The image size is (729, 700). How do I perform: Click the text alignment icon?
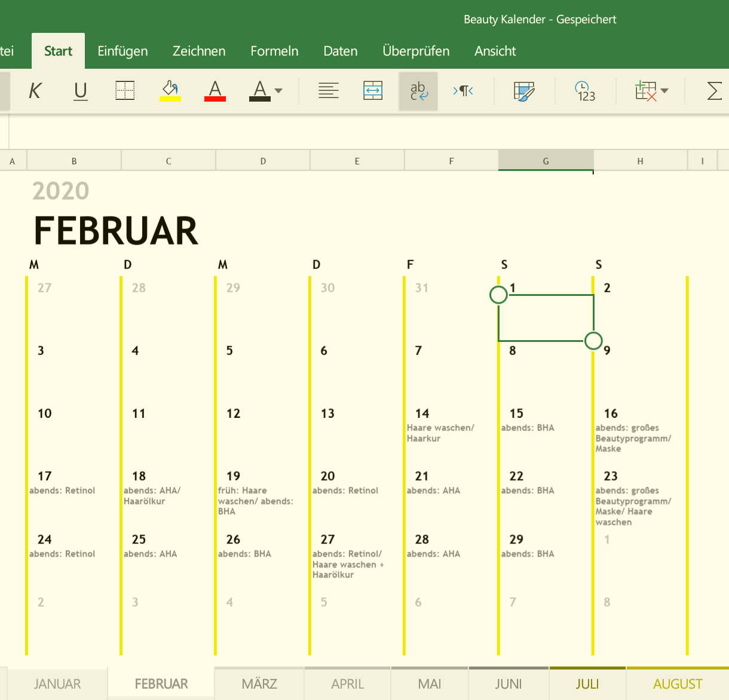click(328, 91)
